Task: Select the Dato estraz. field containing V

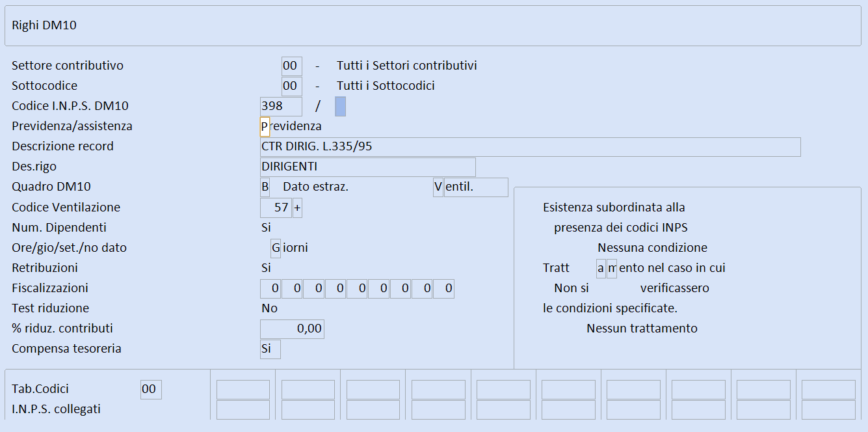Action: pos(438,187)
